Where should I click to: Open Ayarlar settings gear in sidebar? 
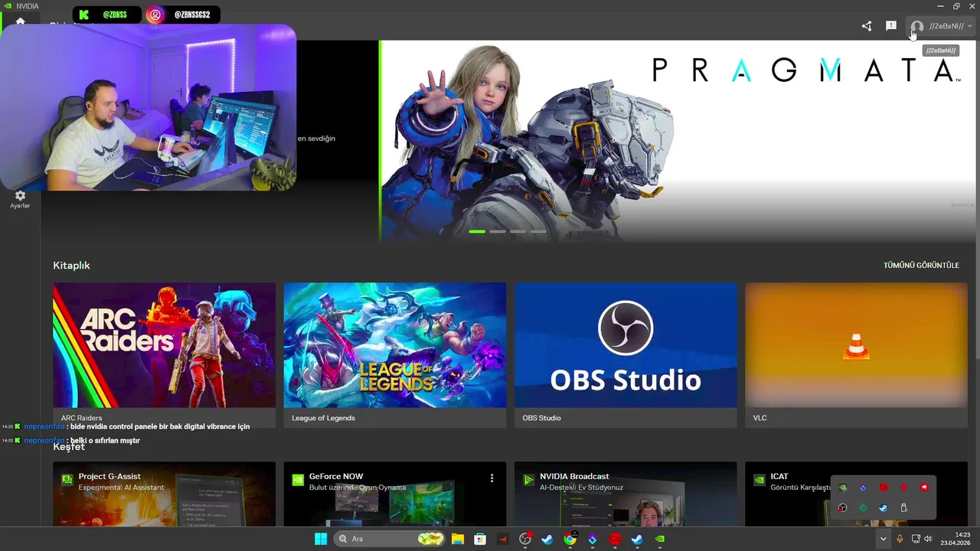coord(20,200)
